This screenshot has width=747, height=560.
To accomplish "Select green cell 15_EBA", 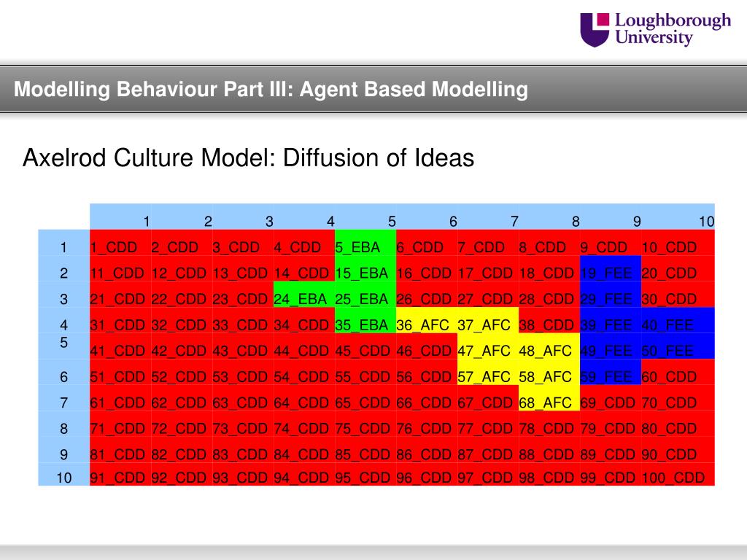I will (365, 268).
